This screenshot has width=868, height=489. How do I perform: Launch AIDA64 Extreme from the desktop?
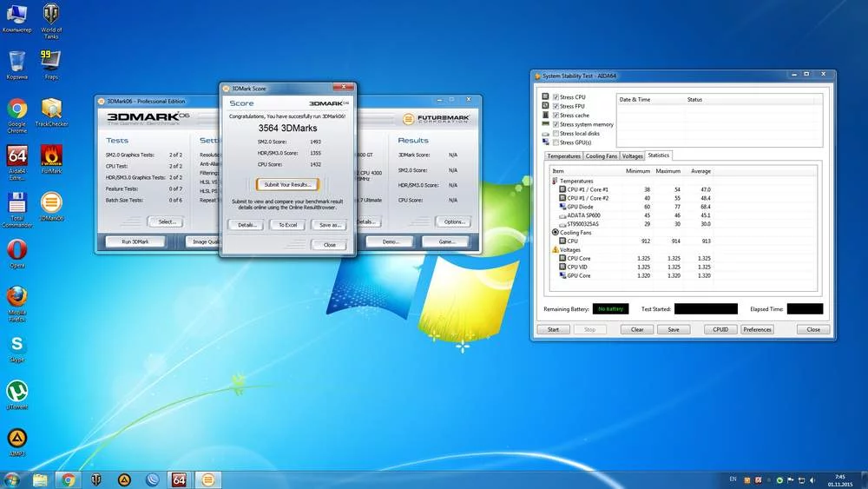pyautogui.click(x=16, y=155)
